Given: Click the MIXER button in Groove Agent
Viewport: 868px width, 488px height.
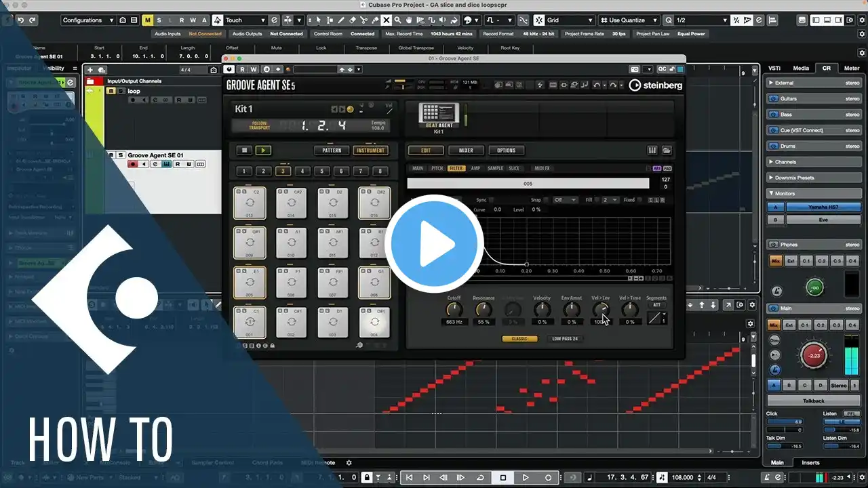Looking at the screenshot, I should [466, 150].
